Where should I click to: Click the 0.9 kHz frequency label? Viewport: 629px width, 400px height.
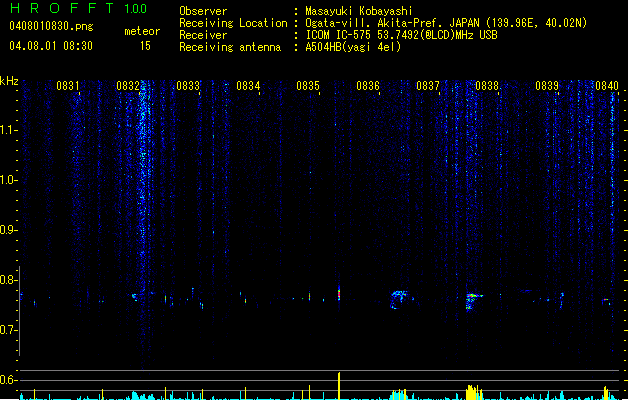[8, 230]
